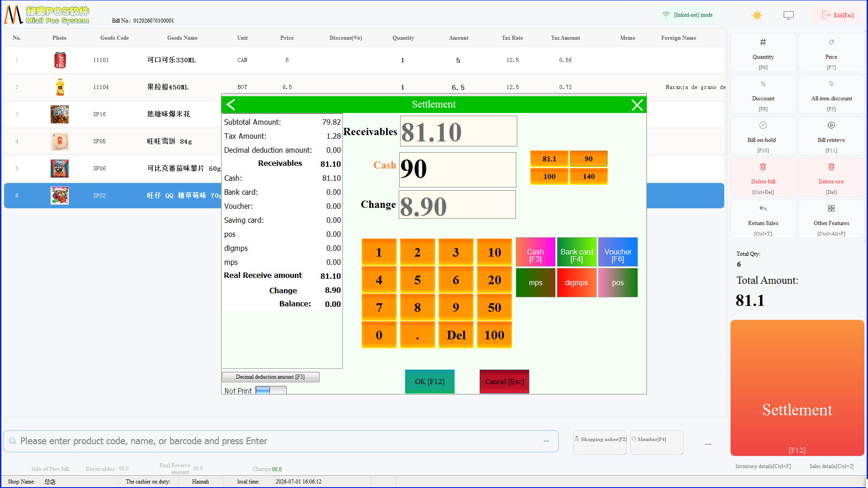
Task: Open Sales details[Ctrl+J]
Action: [x=831, y=466]
